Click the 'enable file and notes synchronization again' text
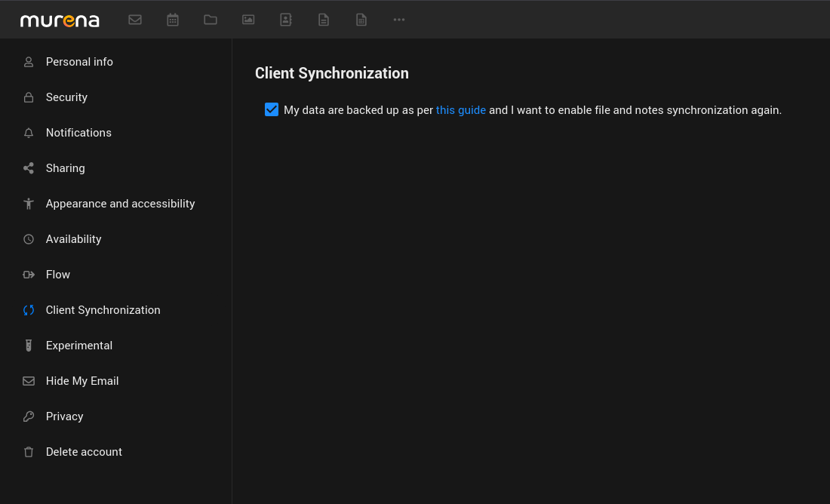830x504 pixels. (x=669, y=110)
